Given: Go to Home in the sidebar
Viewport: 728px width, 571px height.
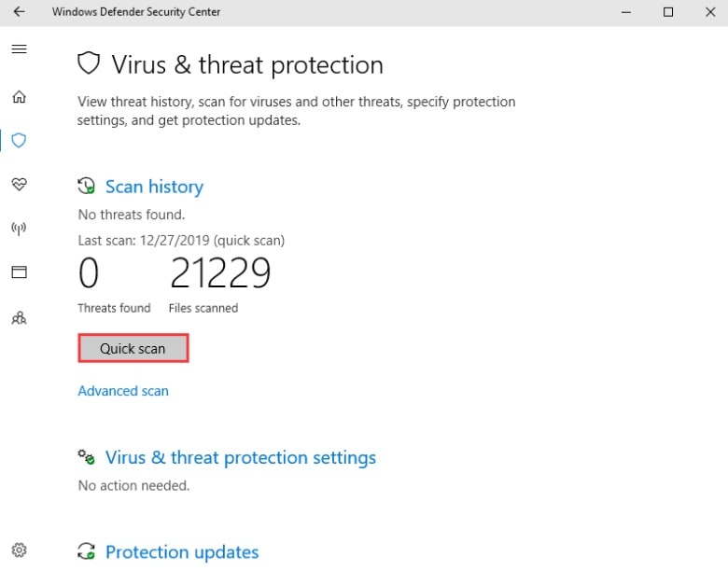Looking at the screenshot, I should coord(19,97).
